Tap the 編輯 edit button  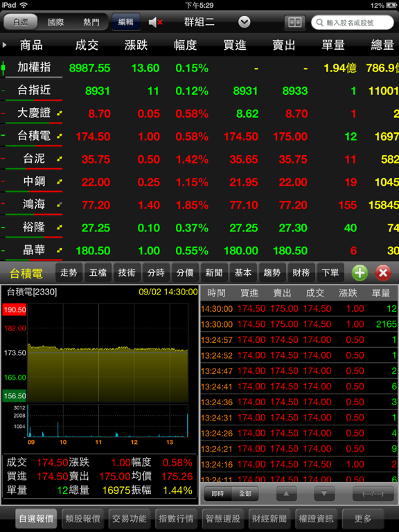126,22
